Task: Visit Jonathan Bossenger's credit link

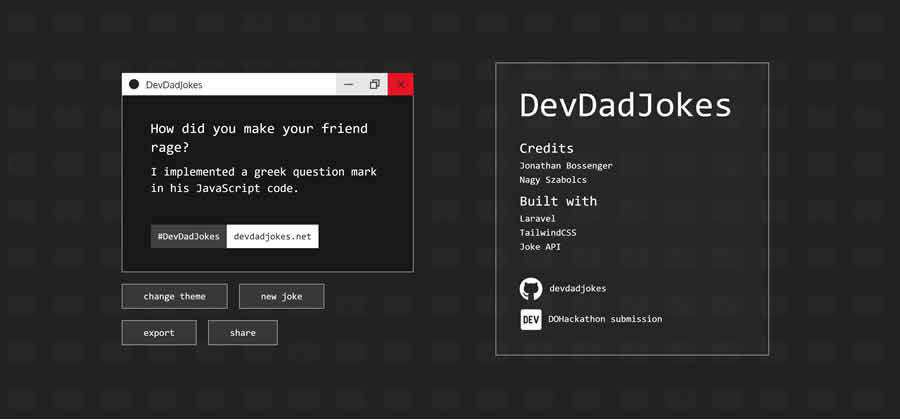Action: tap(566, 165)
